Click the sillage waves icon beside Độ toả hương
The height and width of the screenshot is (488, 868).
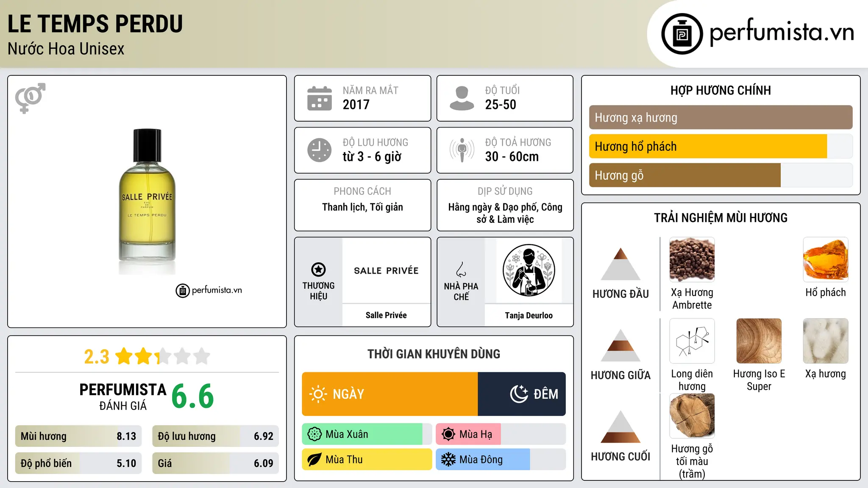(x=462, y=150)
